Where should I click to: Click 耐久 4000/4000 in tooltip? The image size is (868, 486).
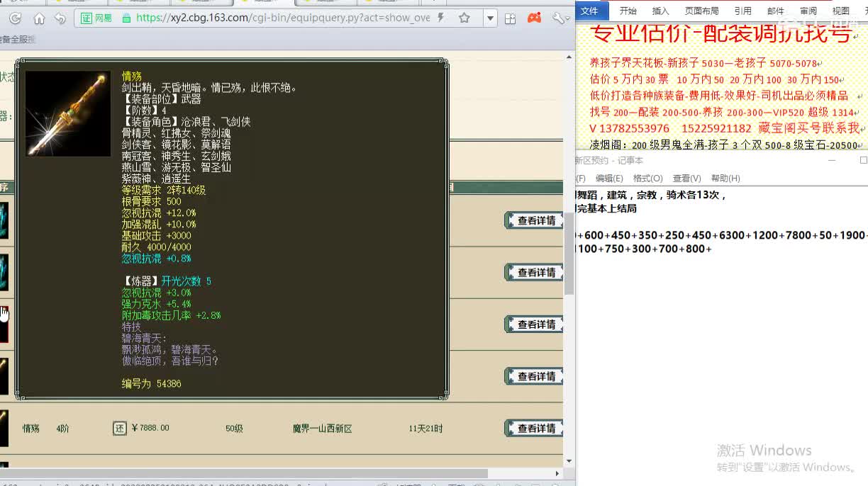click(156, 247)
